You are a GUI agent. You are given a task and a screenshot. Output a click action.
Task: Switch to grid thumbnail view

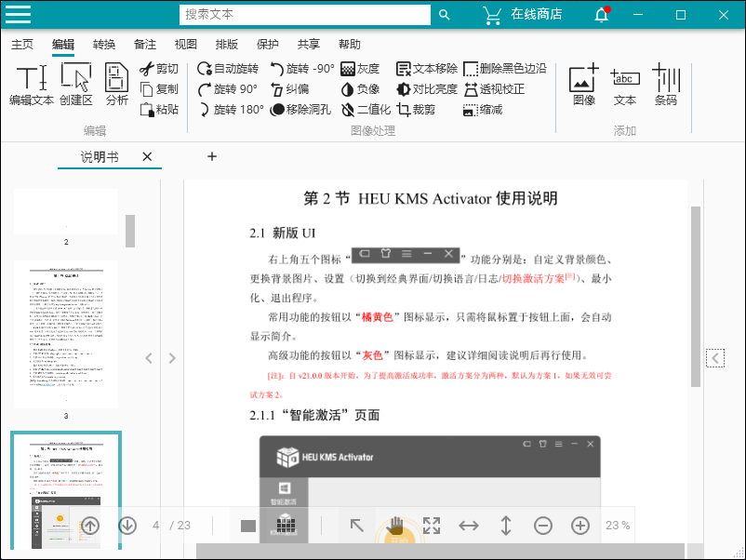(x=286, y=526)
